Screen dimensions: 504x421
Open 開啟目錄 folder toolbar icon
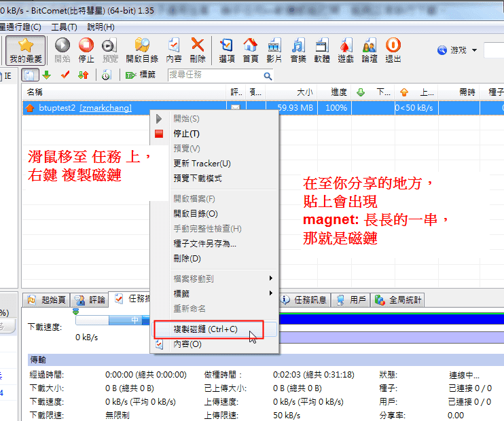(142, 50)
